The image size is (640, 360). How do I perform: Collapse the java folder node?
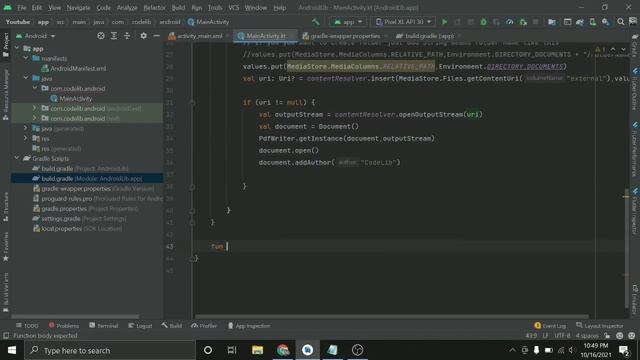tap(26, 78)
